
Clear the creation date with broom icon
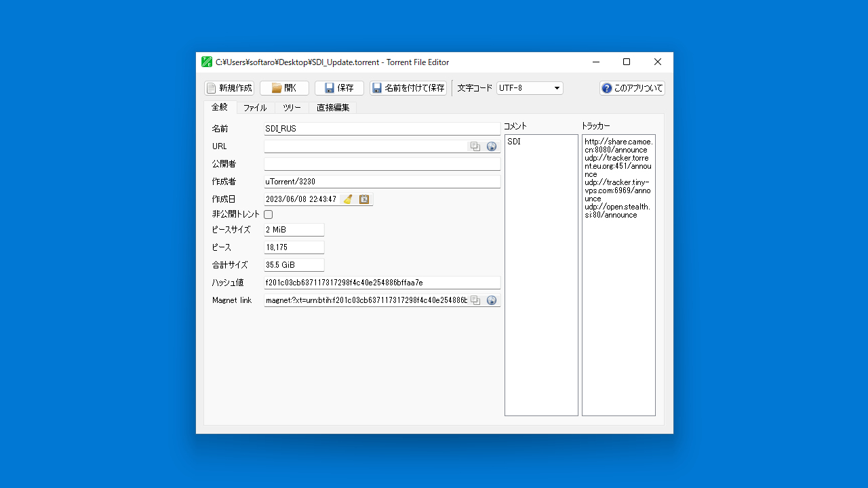click(348, 199)
